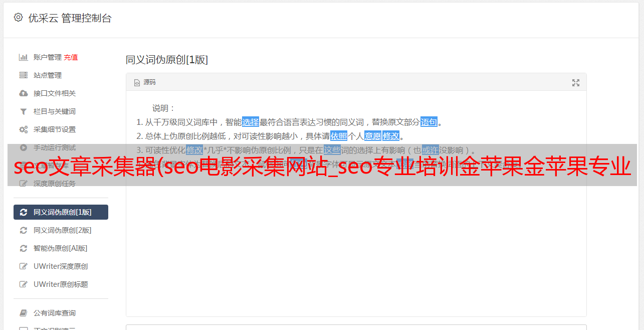Go to UWriter深度原创 page
This screenshot has height=330, width=644.
click(x=61, y=266)
